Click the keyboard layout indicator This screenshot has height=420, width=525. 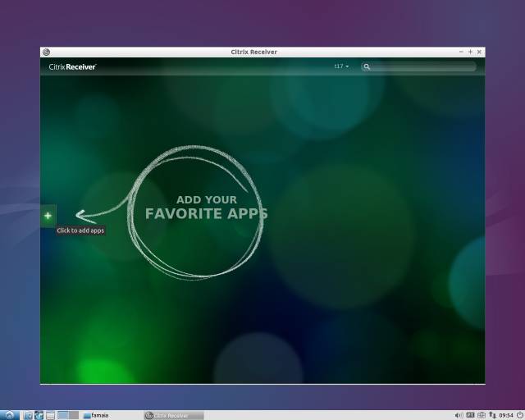(x=470, y=415)
